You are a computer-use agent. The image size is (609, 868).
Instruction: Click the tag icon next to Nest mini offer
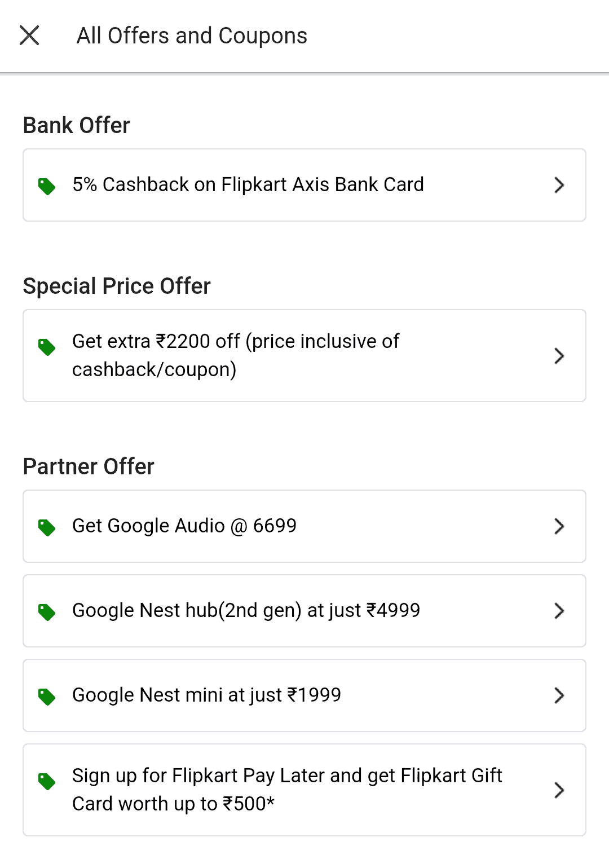click(47, 697)
